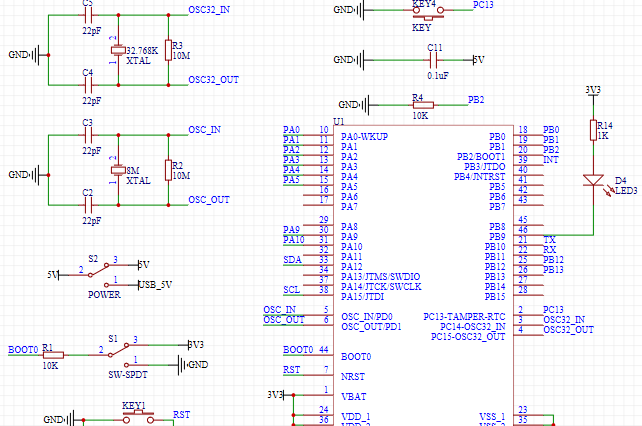Click resistor R1 10K symbol
Viewport: 642px width, 426px height.
[53, 355]
